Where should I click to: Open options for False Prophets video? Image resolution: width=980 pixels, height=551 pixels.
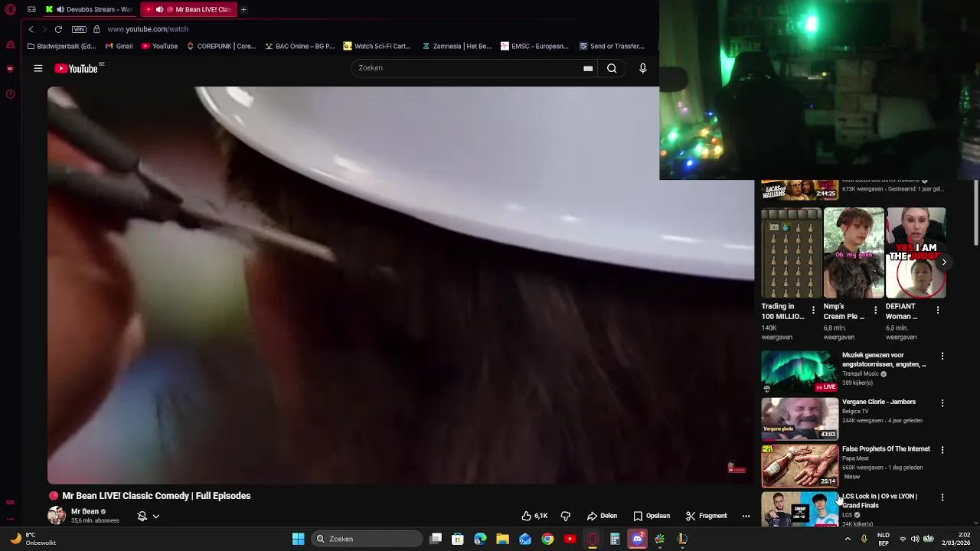tap(942, 450)
